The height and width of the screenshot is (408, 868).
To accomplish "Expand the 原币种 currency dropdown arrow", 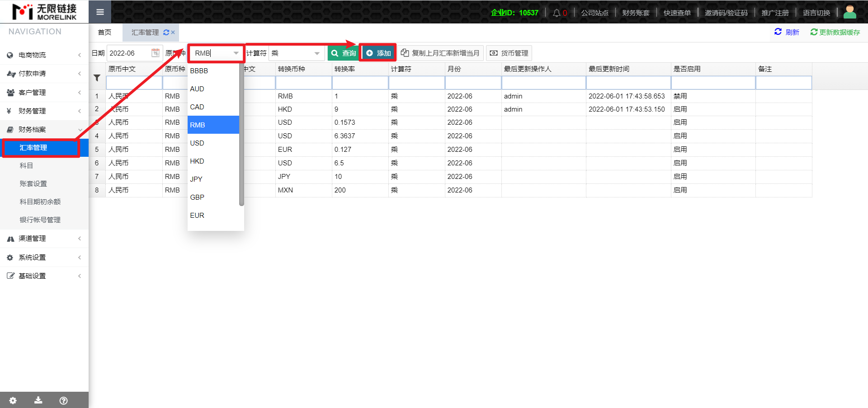I will pos(236,53).
